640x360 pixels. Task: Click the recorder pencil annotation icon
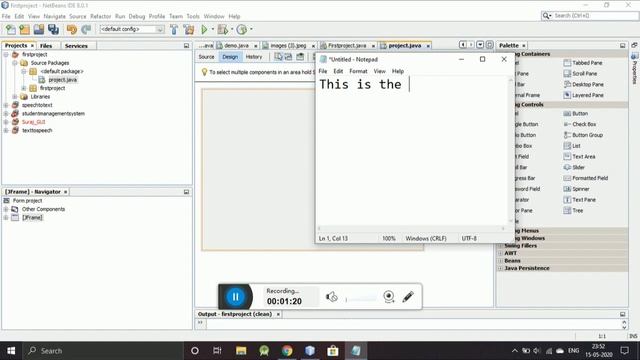coord(408,297)
